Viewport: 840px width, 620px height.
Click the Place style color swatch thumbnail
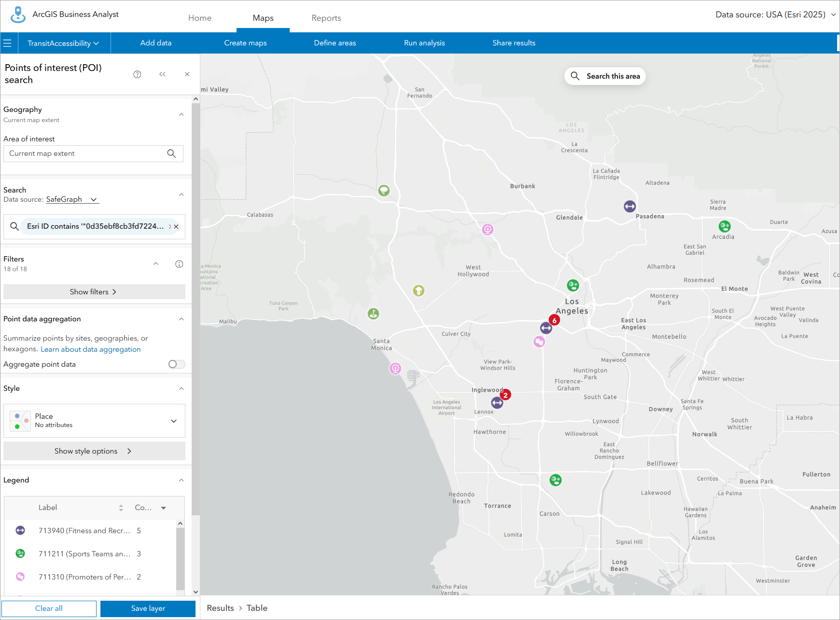coord(20,420)
